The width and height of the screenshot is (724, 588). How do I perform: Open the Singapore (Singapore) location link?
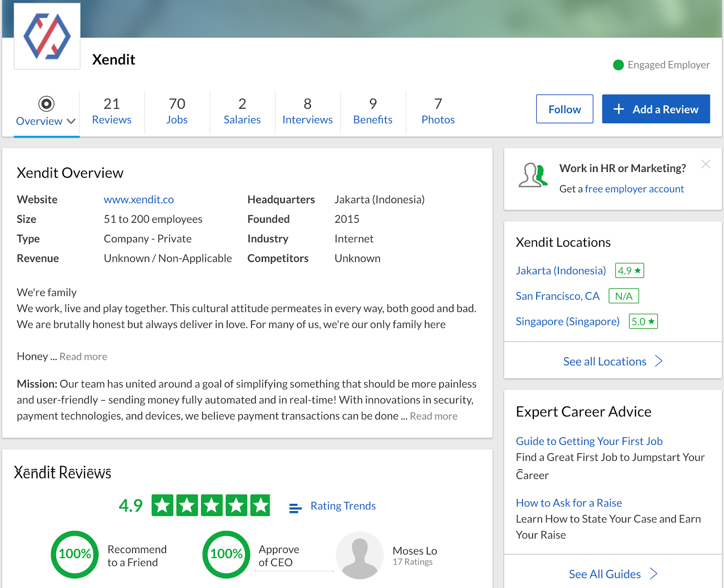[x=567, y=321]
